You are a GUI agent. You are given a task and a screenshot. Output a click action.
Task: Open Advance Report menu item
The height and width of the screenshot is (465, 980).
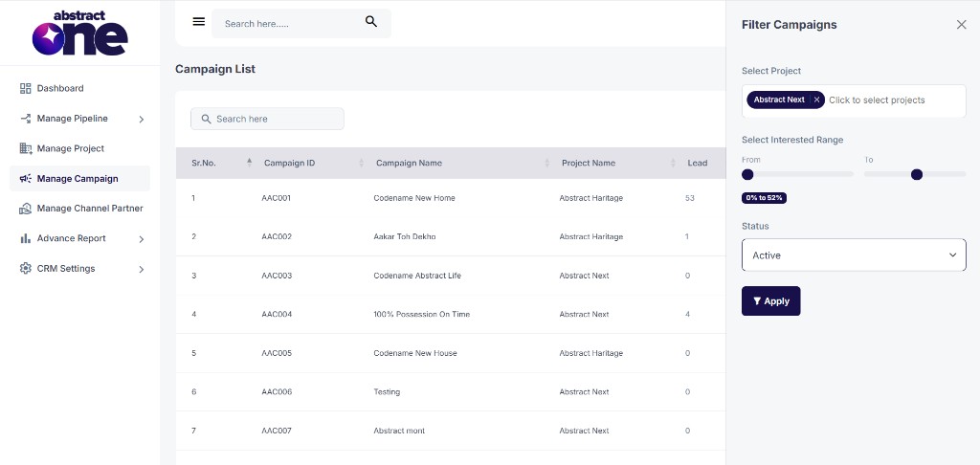71,238
